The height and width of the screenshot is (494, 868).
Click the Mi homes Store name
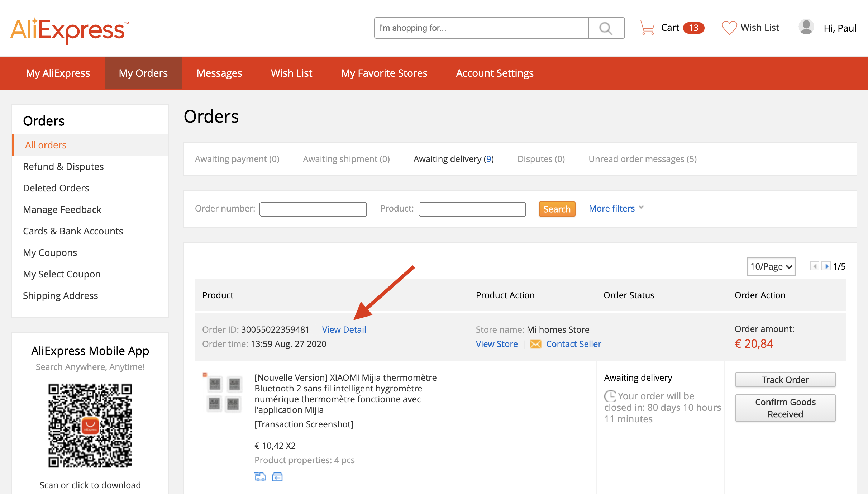coord(558,329)
